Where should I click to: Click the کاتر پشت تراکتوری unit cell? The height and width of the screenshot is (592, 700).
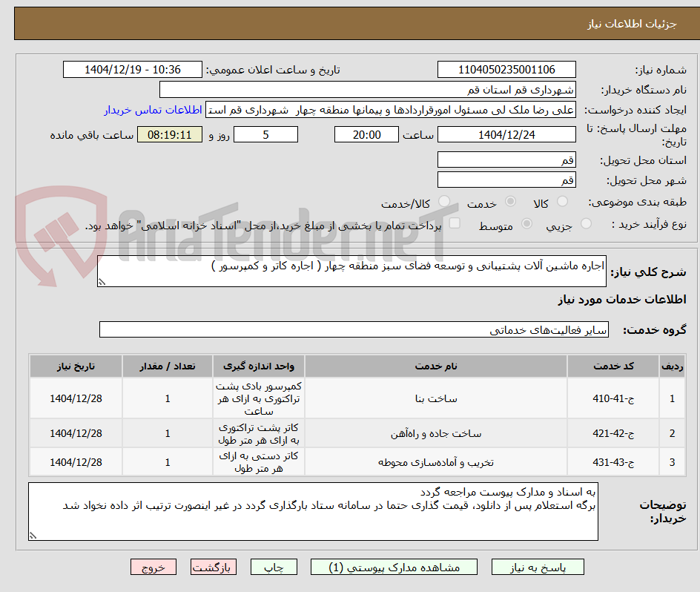[x=259, y=433]
